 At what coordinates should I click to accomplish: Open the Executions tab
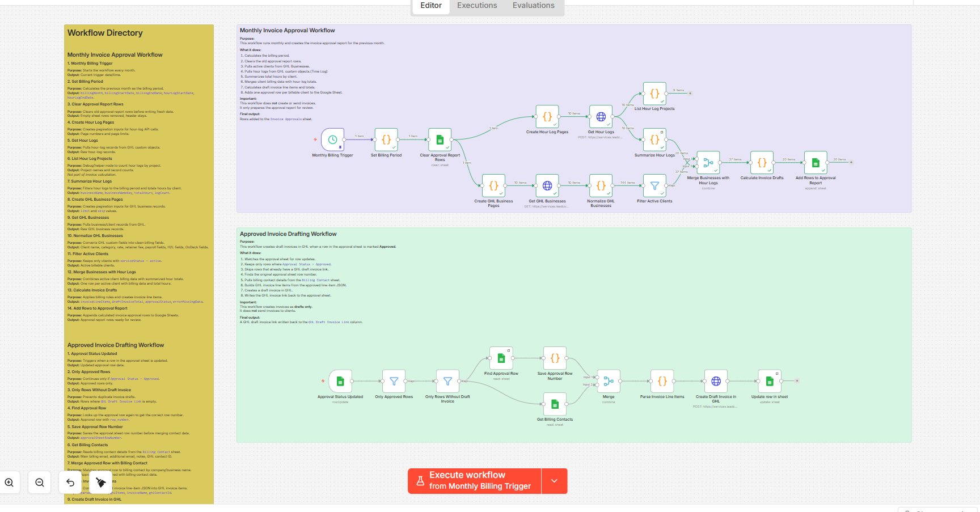pyautogui.click(x=477, y=6)
